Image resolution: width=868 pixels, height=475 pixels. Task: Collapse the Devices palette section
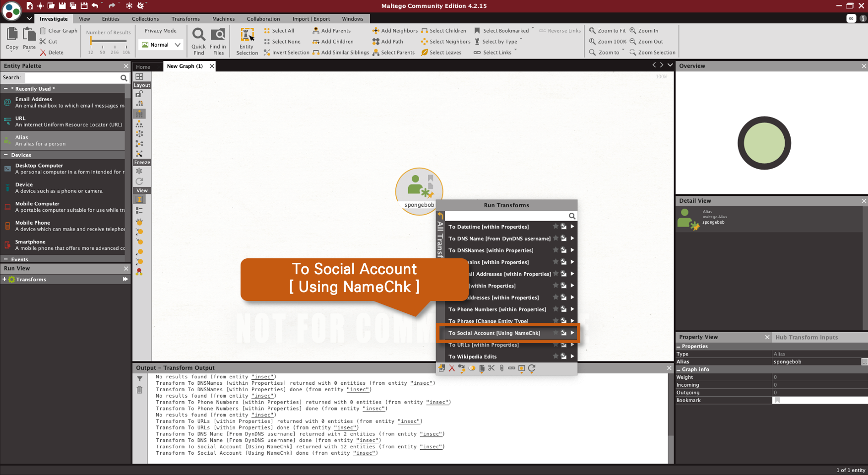5,155
